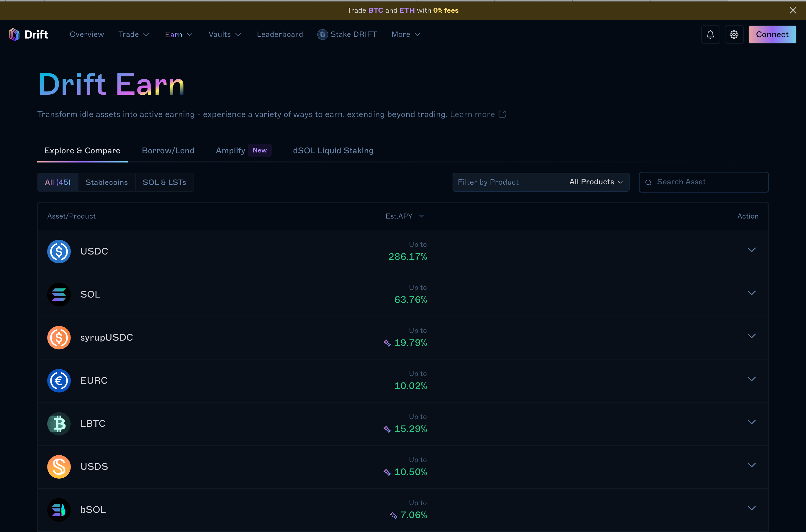
Task: Click the USDC coin icon
Action: [x=59, y=252]
